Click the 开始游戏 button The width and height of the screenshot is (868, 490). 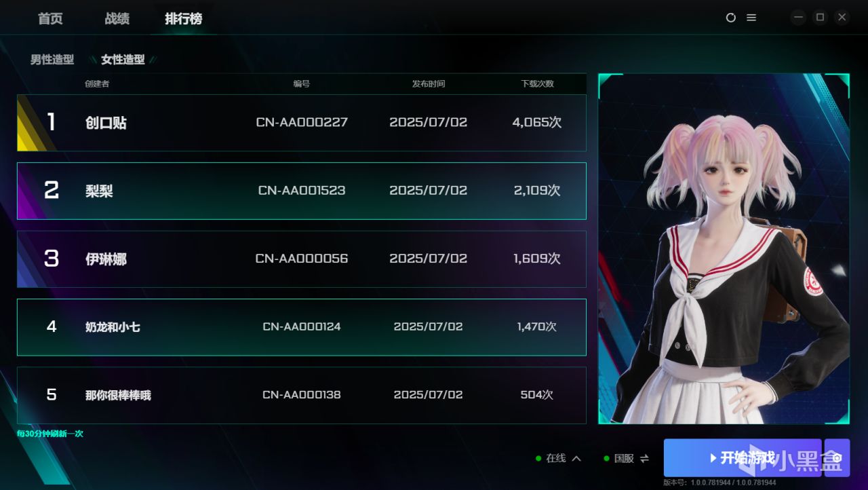[x=743, y=458]
